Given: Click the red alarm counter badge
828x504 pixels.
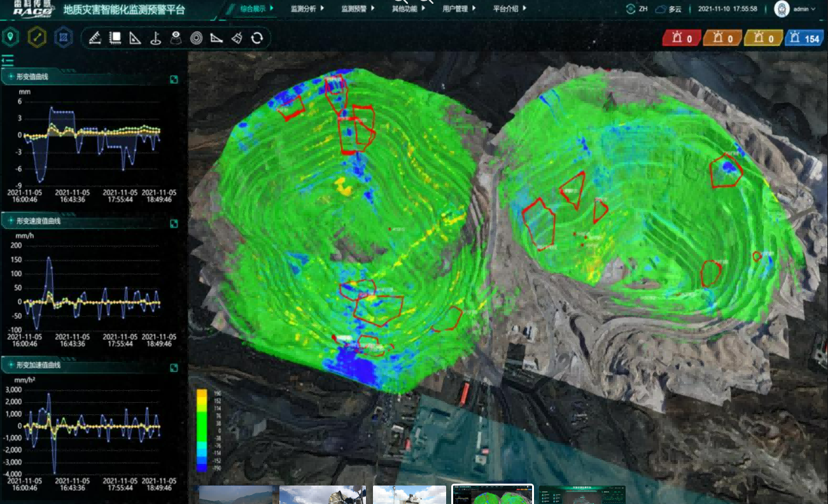Looking at the screenshot, I should click(x=680, y=38).
